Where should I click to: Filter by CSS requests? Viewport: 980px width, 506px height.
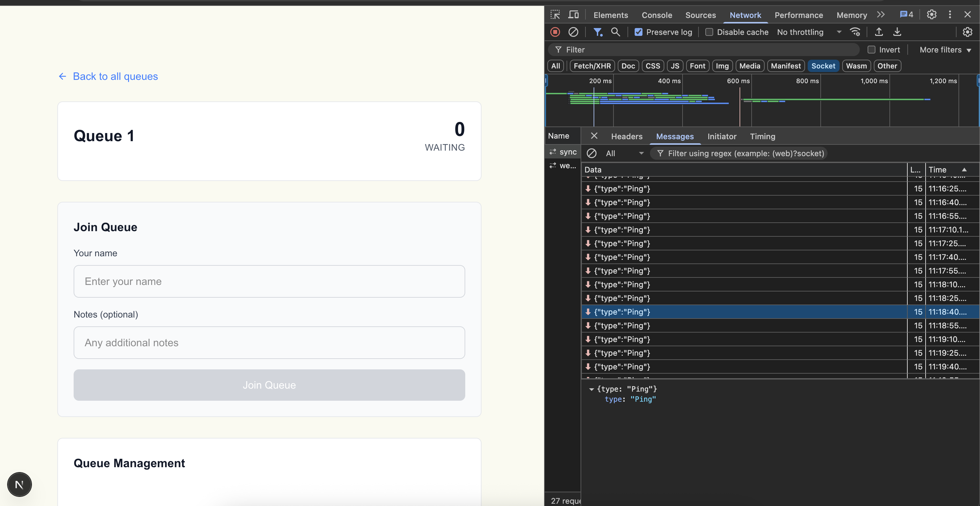(x=653, y=66)
